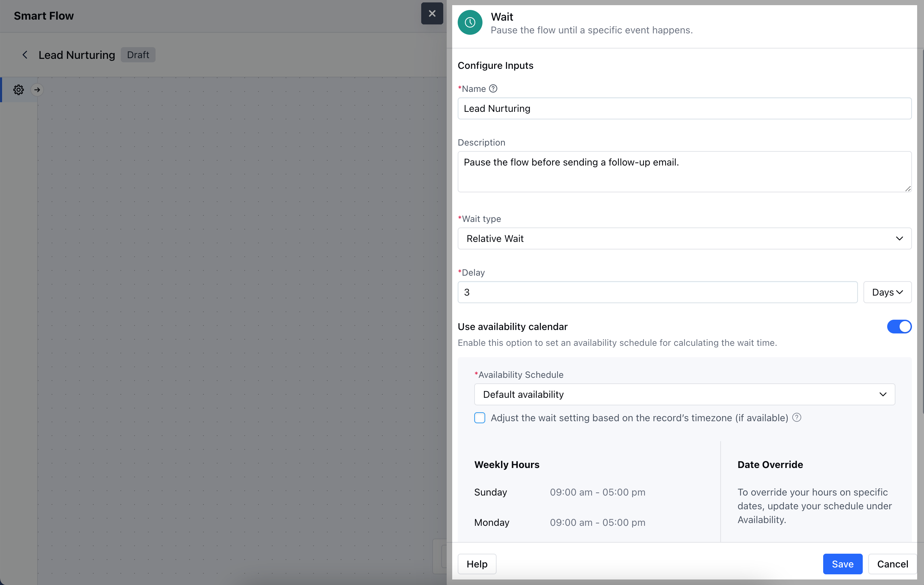Screen dimensions: 924x585
Task: Click the settings gear icon in sidebar
Action: pyautogui.click(x=19, y=90)
